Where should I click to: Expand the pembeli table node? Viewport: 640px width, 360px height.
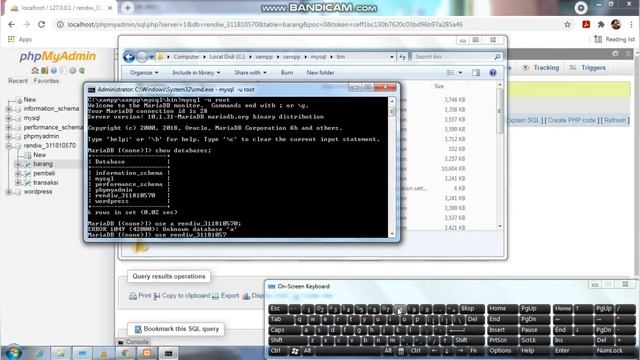coord(18,173)
